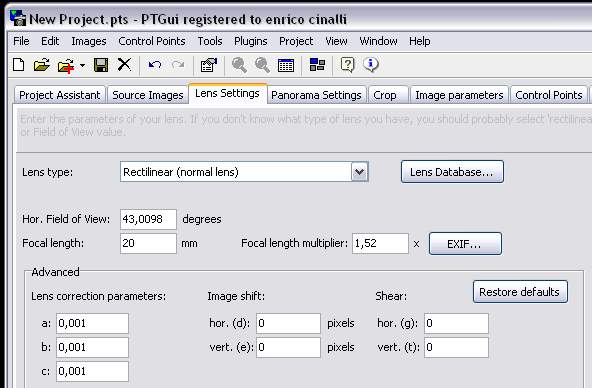
Task: Switch to the Image parameters tab
Action: coord(459,95)
